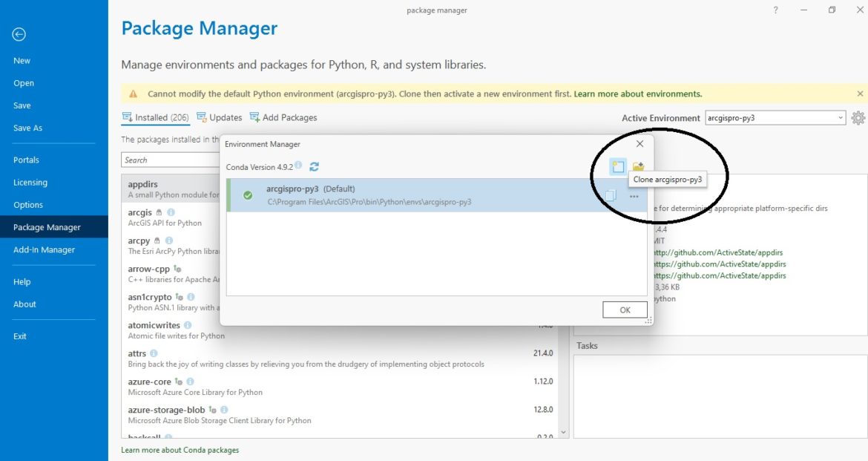Open Add-In Manager from the sidebar
Viewport: 868px width, 461px height.
point(45,250)
